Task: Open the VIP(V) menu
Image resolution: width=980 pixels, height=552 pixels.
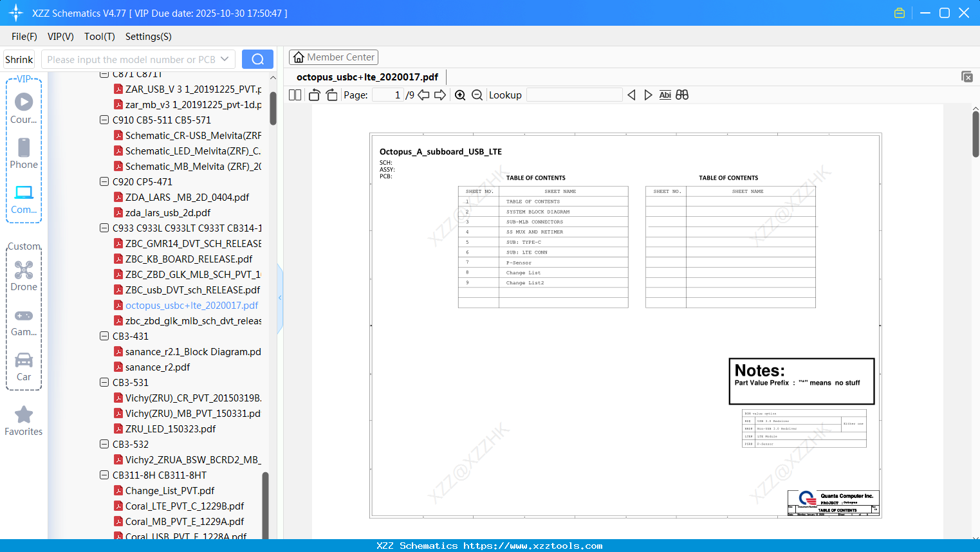Action: coord(60,37)
